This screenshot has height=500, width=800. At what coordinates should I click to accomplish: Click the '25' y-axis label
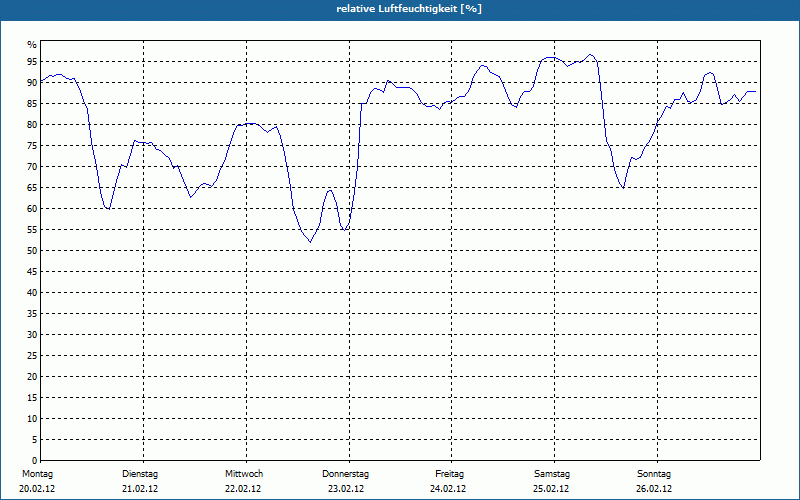32,356
